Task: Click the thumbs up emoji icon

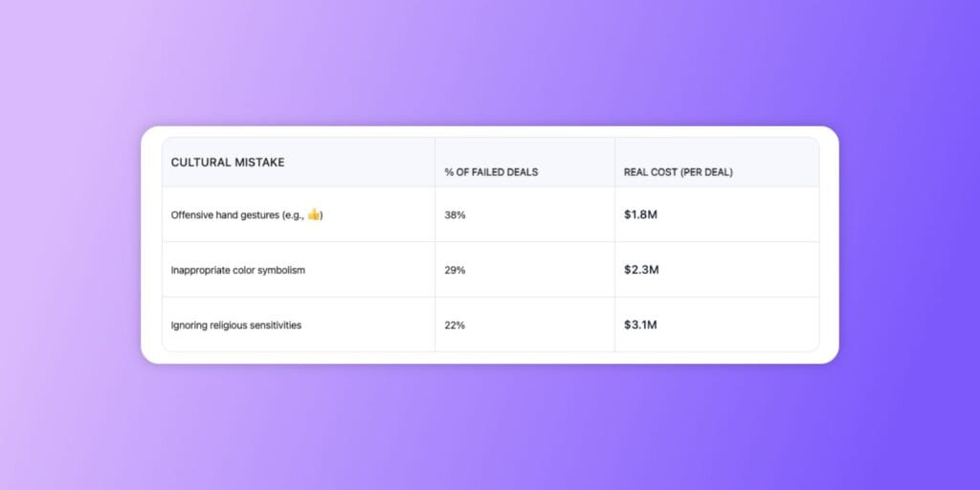Action: pos(314,214)
